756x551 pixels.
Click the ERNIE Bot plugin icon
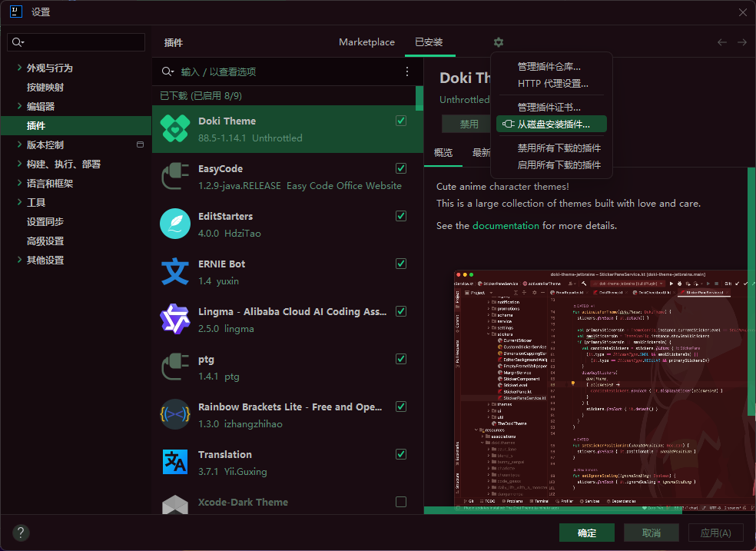(x=174, y=271)
